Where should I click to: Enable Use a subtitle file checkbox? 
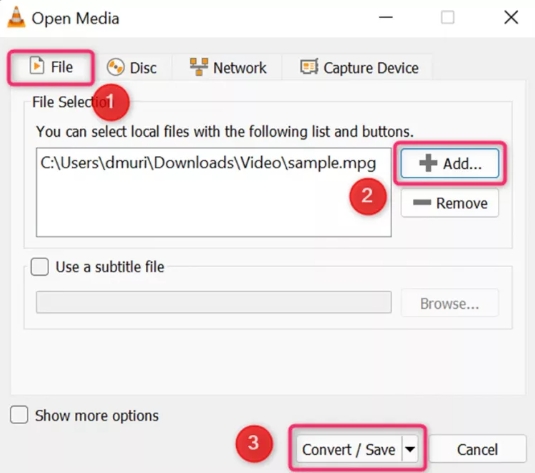(x=40, y=267)
